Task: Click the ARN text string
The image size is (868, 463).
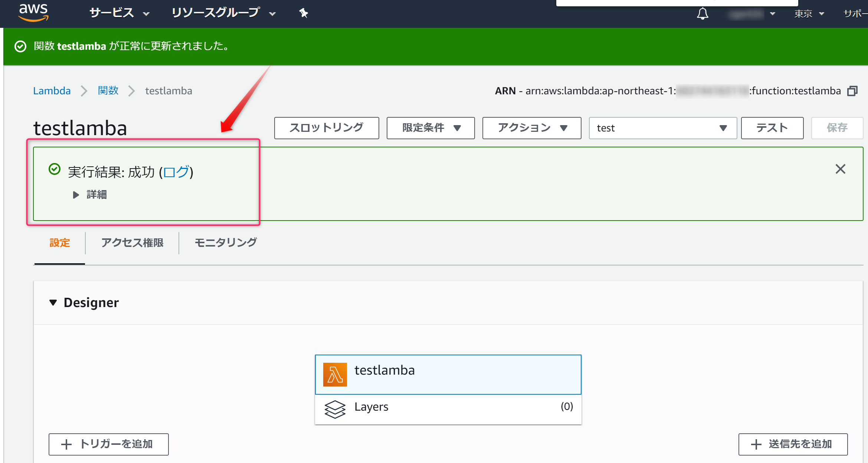Action: (x=668, y=91)
